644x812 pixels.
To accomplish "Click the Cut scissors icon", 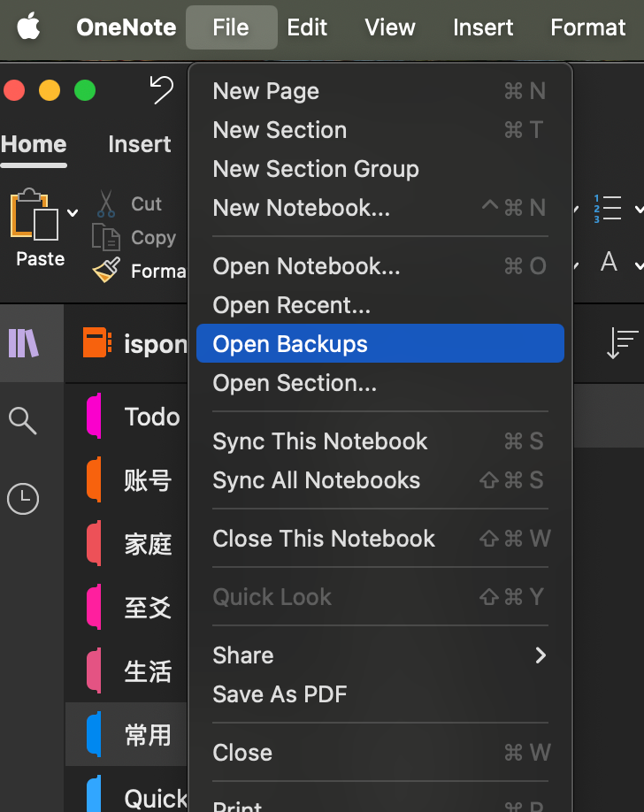I will 106,204.
